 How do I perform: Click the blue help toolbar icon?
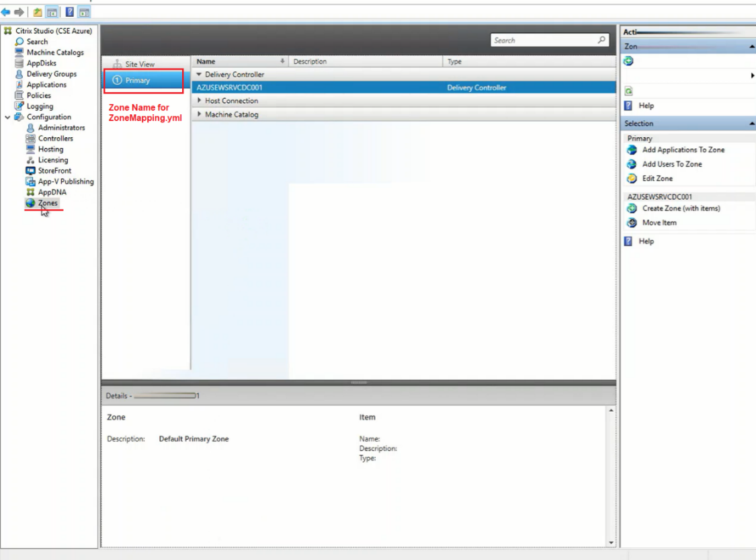[x=69, y=13]
